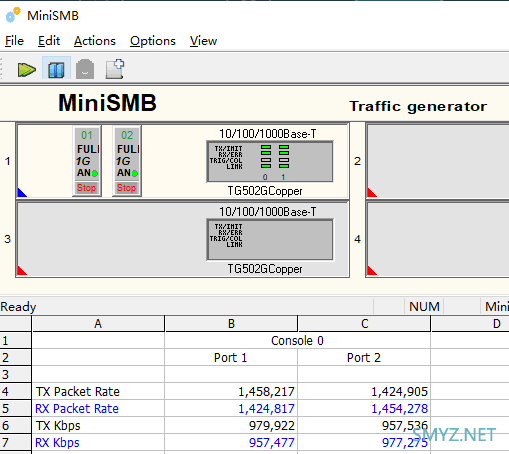Viewport: 509px width, 454px height.
Task: Click the blue corner triangle of slot 1
Action: pyautogui.click(x=21, y=193)
